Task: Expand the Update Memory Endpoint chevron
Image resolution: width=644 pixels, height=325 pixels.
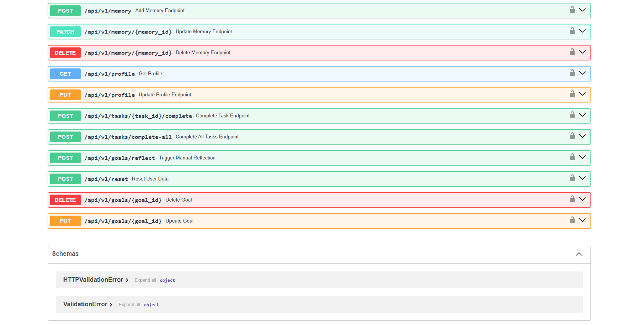Action: point(582,31)
